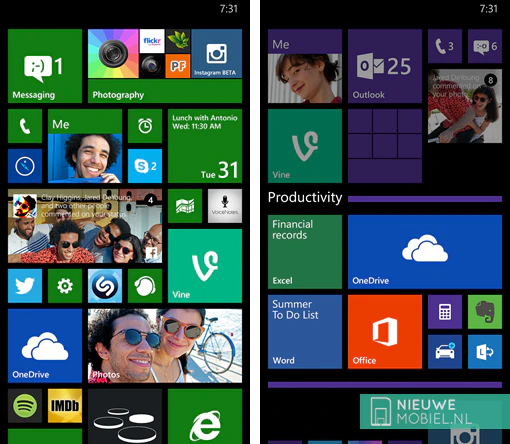The height and width of the screenshot is (444, 510).
Task: Open the Skype tile showing 2
Action: pyautogui.click(x=145, y=166)
